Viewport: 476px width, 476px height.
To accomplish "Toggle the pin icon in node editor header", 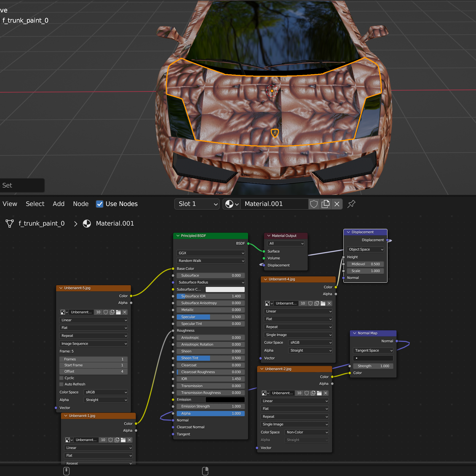I will point(351,204).
